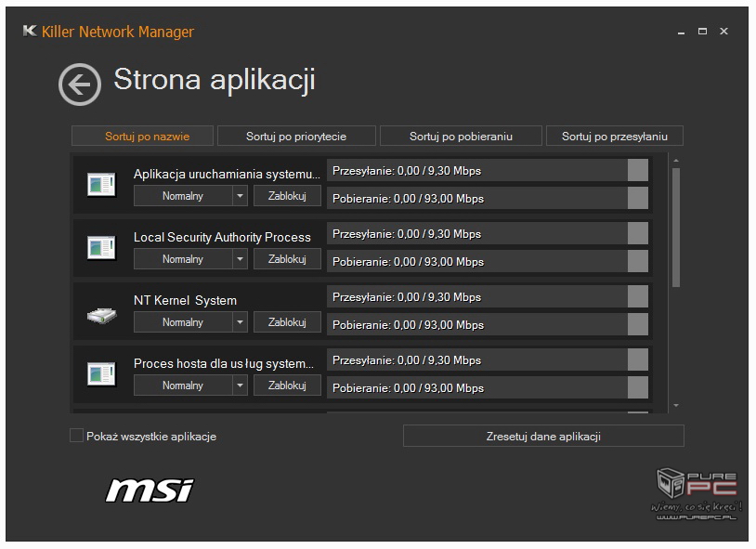This screenshot has height=549, width=756.
Task: Click the MSI logo
Action: tap(150, 490)
